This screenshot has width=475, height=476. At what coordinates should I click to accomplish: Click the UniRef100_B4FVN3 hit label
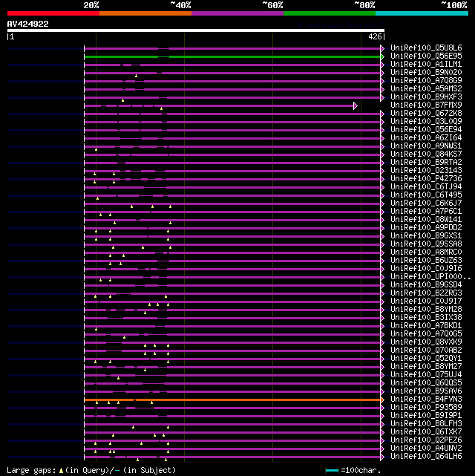(426, 400)
